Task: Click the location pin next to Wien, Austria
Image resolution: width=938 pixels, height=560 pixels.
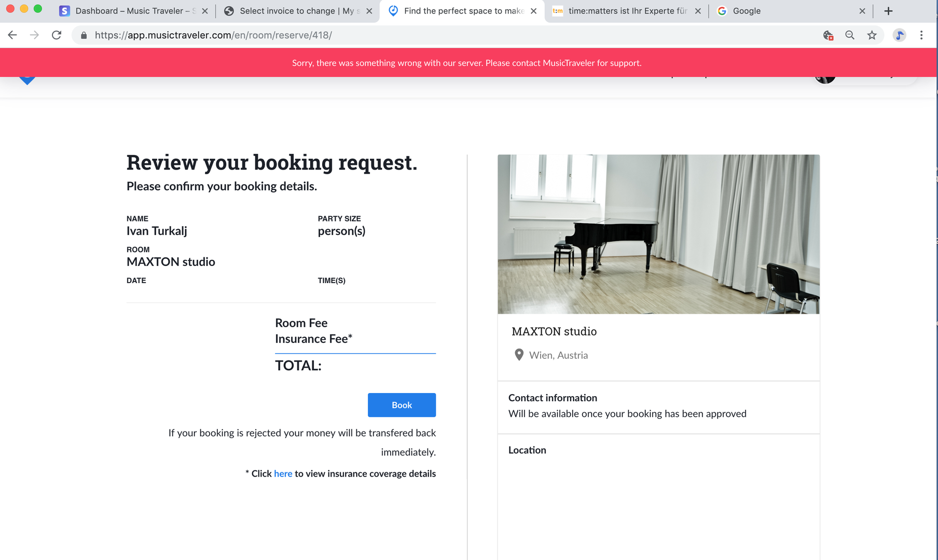Action: (519, 355)
